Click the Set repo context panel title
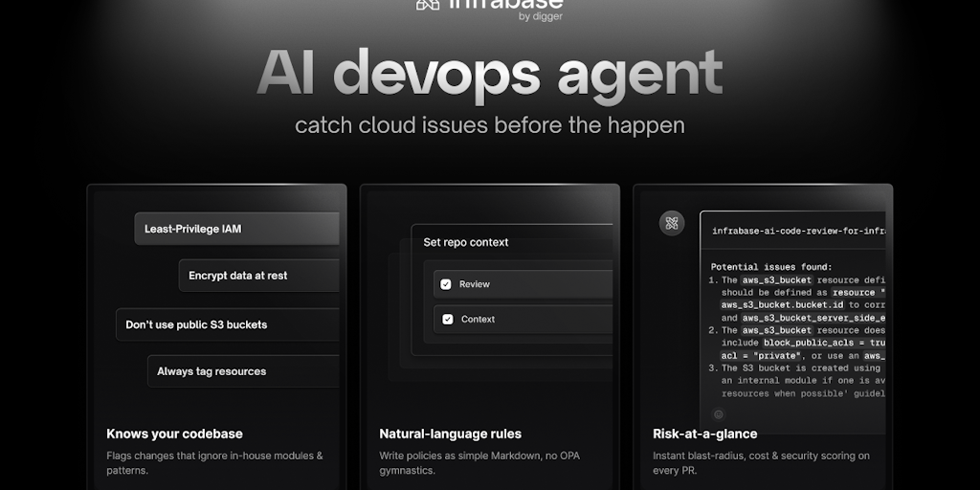 (x=466, y=242)
